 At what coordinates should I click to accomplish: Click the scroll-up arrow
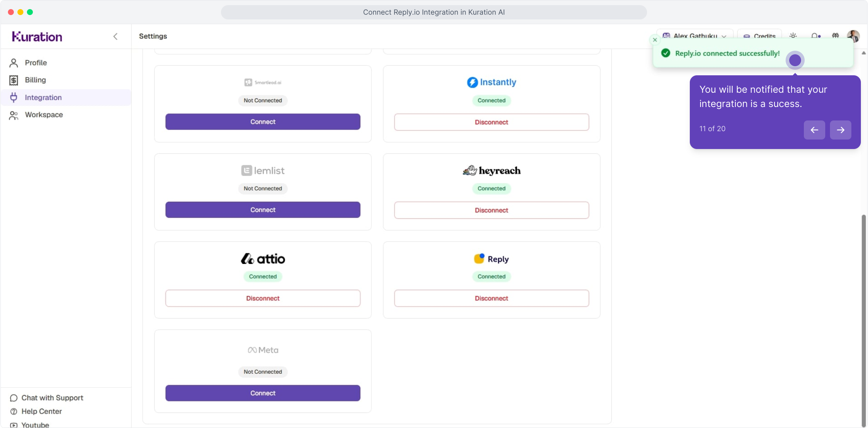[x=864, y=53]
